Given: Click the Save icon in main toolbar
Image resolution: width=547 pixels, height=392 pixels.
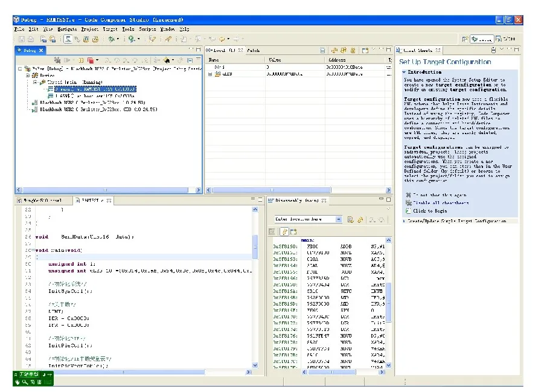Looking at the screenshot, I should click(x=22, y=39).
